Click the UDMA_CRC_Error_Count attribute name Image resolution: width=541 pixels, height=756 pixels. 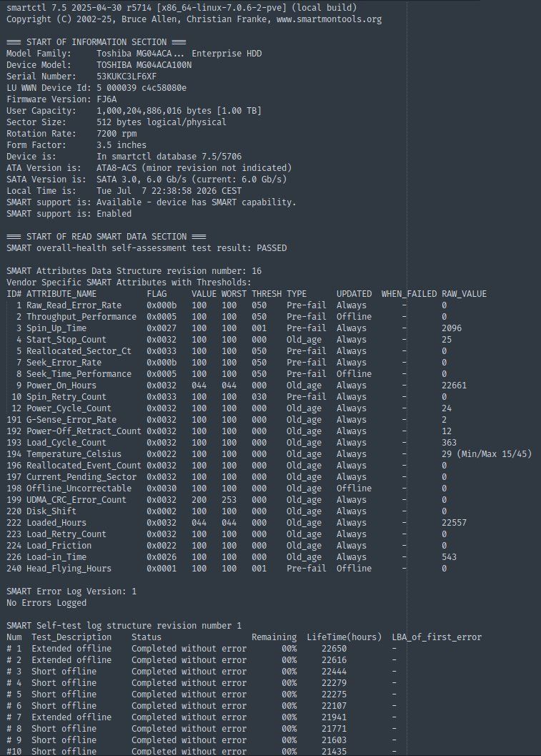[76, 499]
